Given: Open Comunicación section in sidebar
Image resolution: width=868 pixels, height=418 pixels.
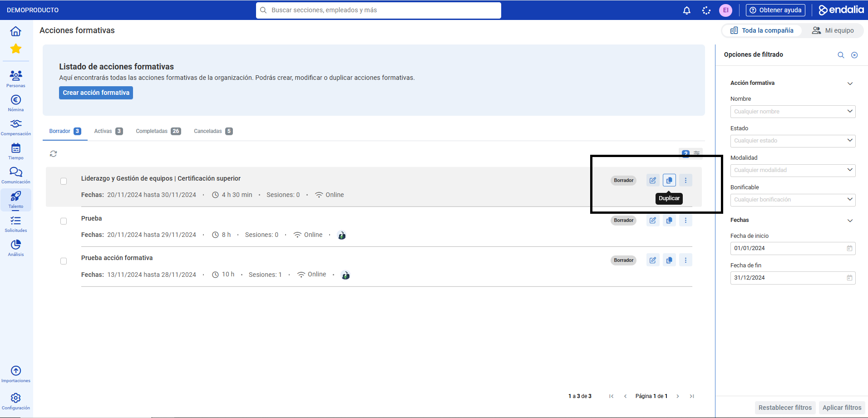Looking at the screenshot, I should click(16, 175).
